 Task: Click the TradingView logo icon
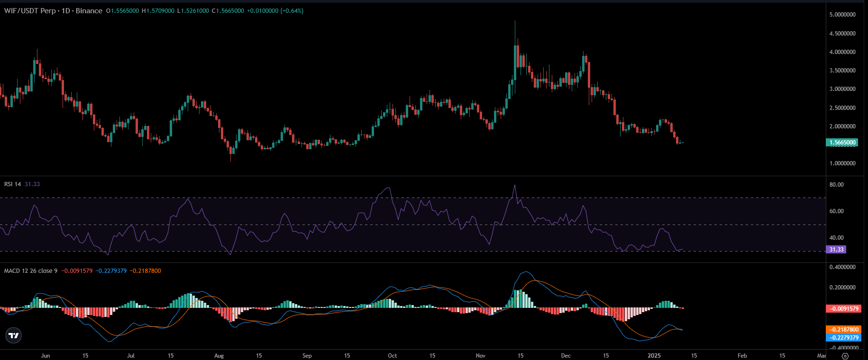[14, 335]
